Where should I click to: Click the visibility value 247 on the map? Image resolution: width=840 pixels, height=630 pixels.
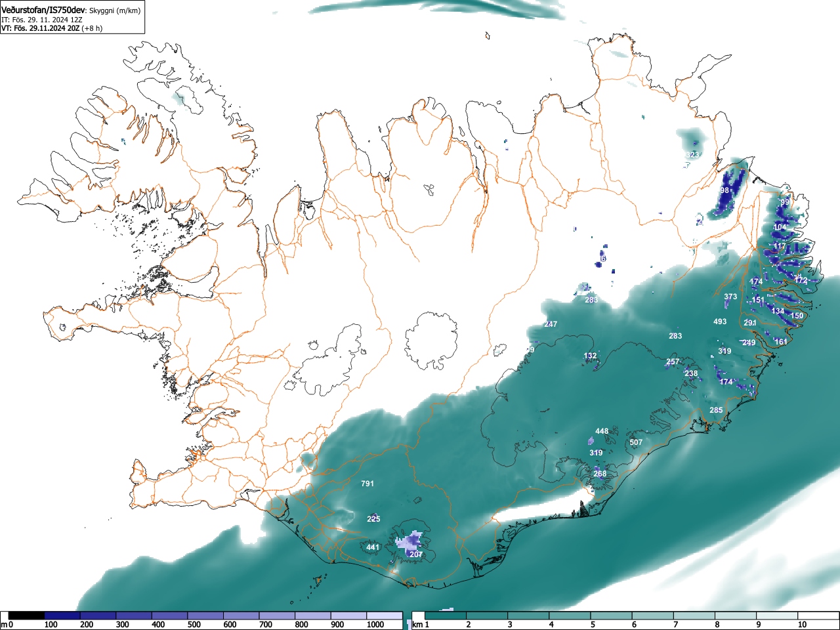click(551, 324)
